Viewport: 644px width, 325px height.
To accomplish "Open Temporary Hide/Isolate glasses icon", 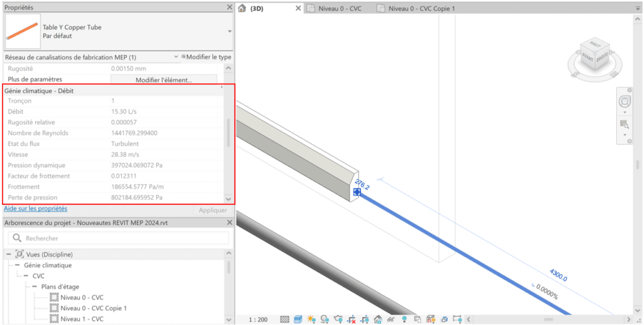I will [391, 319].
